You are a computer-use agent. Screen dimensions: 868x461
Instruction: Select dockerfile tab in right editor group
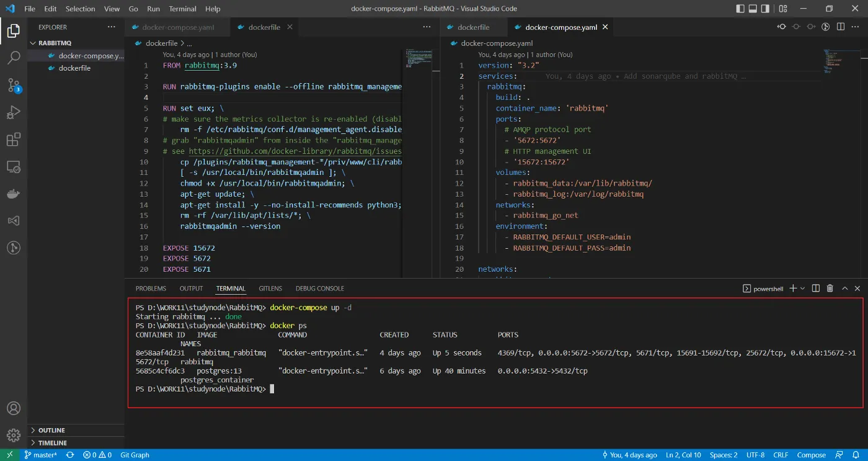[474, 27]
